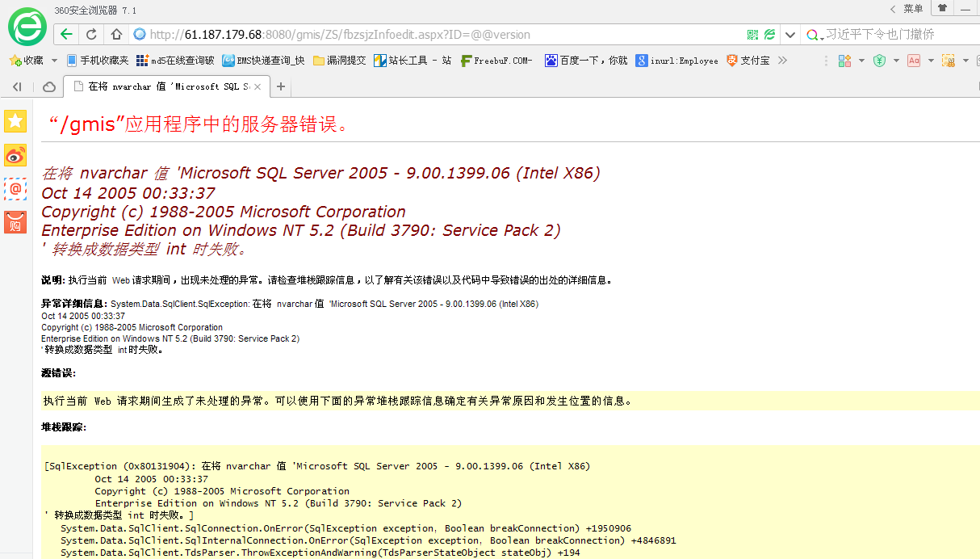This screenshot has height=559, width=980.
Task: Click the TdsParser.ThrowExceptionAndWarning line
Action: coord(320,553)
